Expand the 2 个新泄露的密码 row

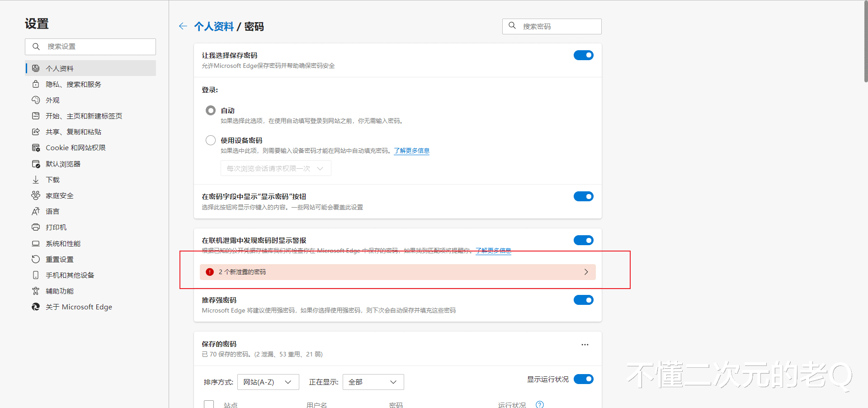point(398,272)
